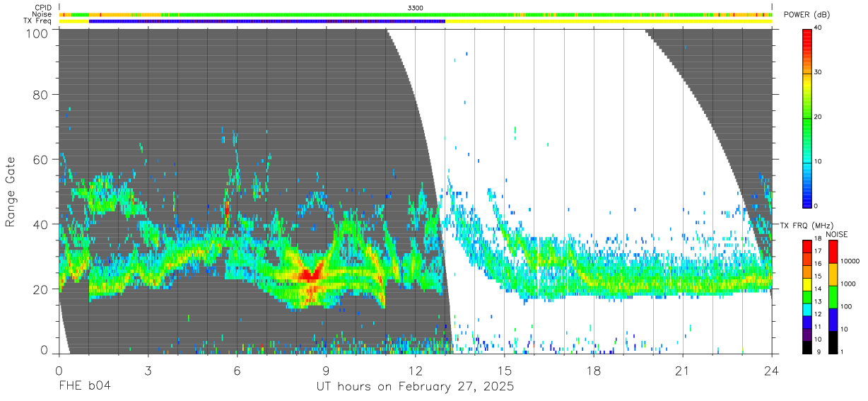Click the 10 tick on power colorbar
Viewport: 868px width, 401px height.
coord(819,161)
